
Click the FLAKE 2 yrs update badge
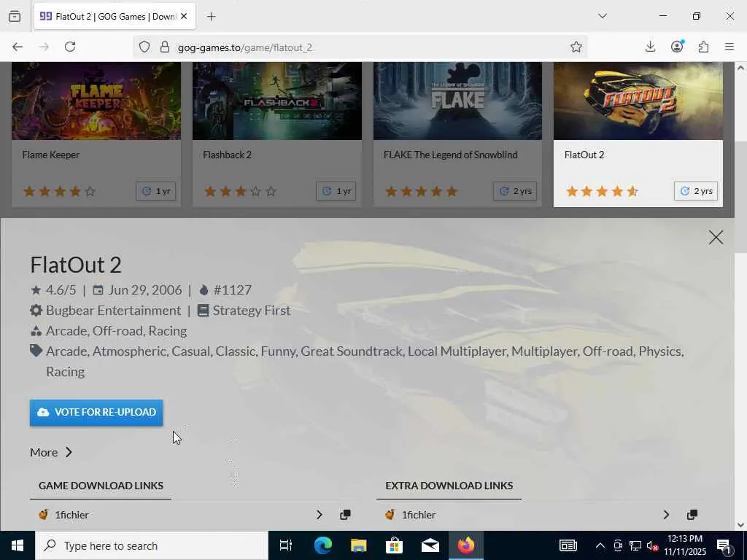[x=515, y=191]
